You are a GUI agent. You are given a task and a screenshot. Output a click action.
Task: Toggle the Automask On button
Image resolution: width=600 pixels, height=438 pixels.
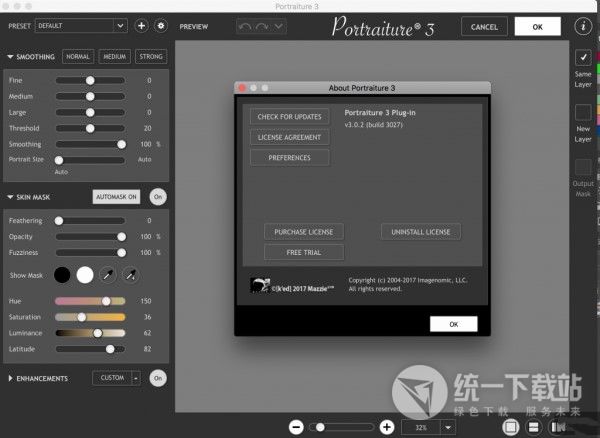point(116,197)
